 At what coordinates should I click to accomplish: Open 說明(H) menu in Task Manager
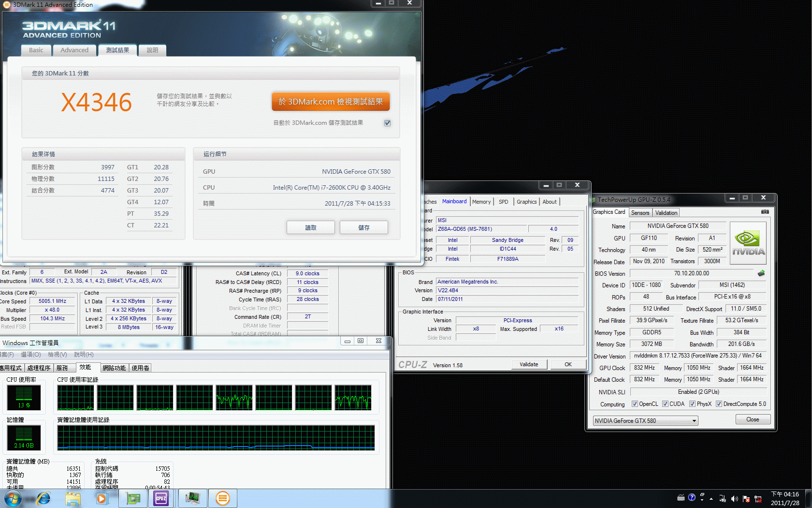[x=84, y=355]
